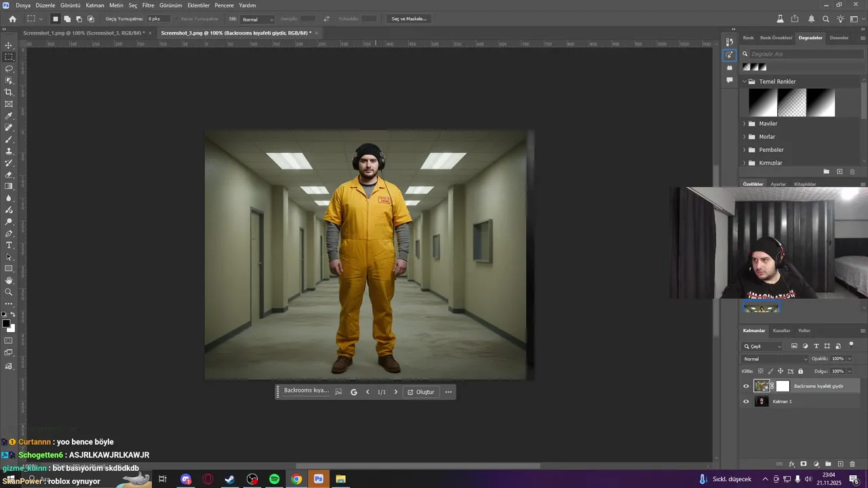Go to the Photoshop Home screen
The height and width of the screenshot is (488, 868).
12,19
